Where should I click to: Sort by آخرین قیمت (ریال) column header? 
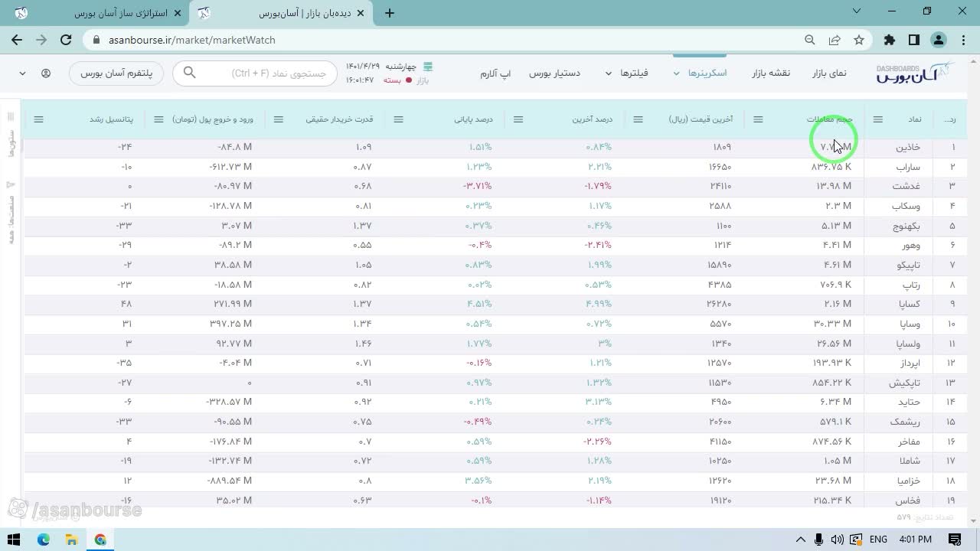pyautogui.click(x=701, y=119)
